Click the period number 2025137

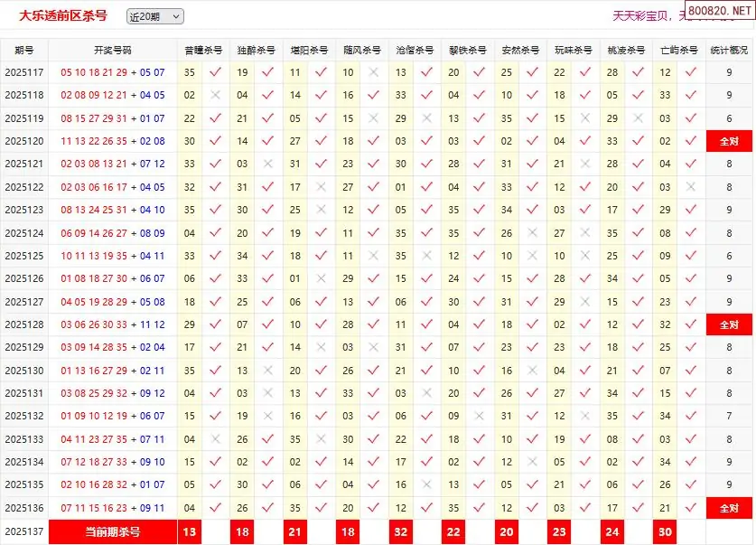24,532
